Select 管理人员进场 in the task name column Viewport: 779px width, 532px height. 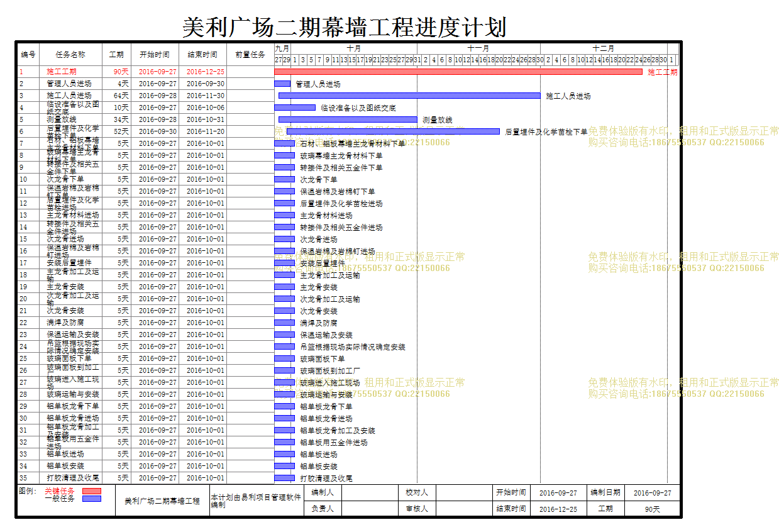coord(69,84)
